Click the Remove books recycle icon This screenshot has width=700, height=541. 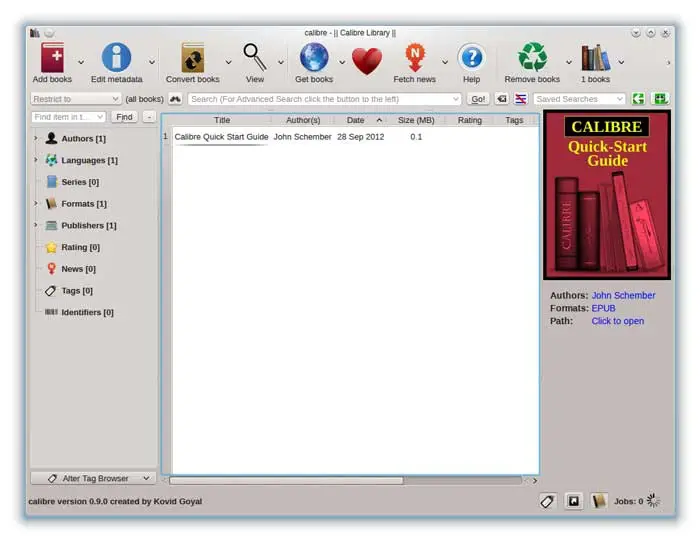[532, 57]
